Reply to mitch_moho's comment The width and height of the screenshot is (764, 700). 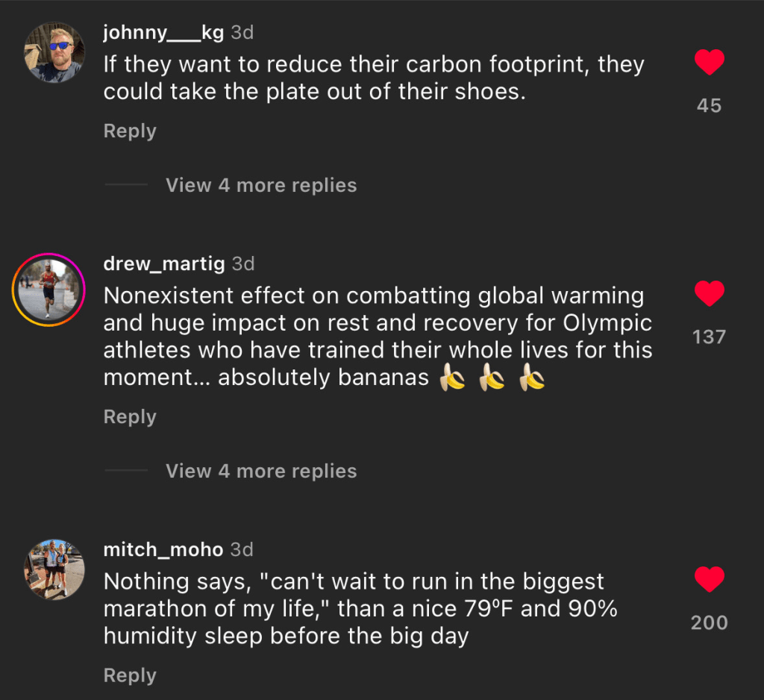[130, 675]
